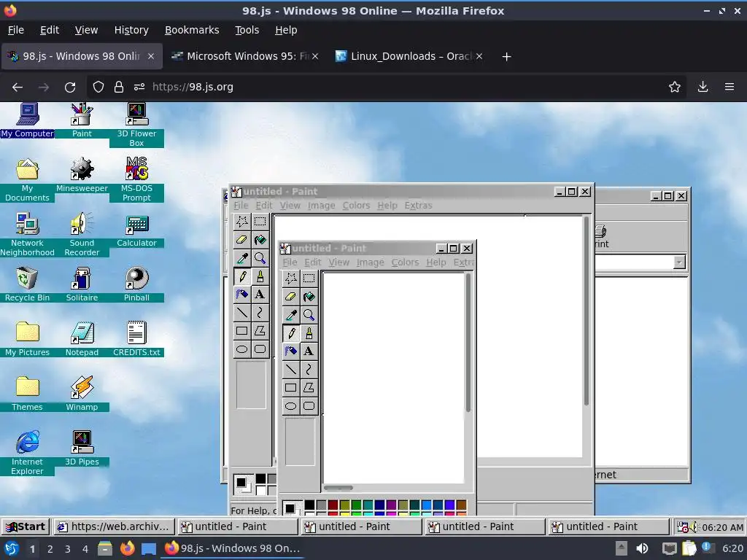Pick the Line tool in front Paint window
This screenshot has height=560, width=747.
click(290, 369)
